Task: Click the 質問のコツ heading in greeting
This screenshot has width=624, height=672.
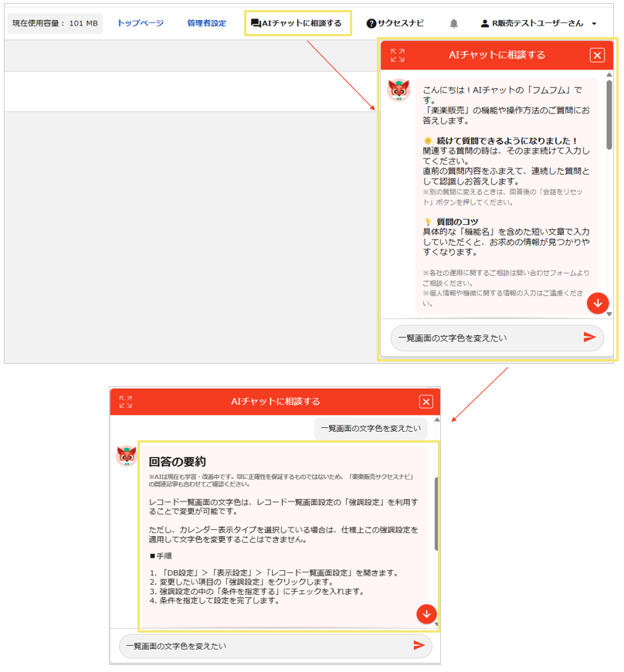Action: (x=457, y=222)
